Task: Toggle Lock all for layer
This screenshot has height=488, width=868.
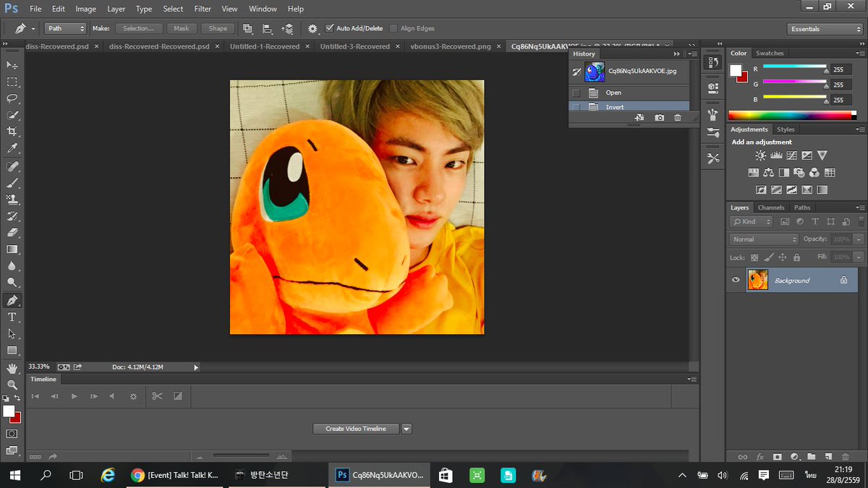Action: (796, 257)
